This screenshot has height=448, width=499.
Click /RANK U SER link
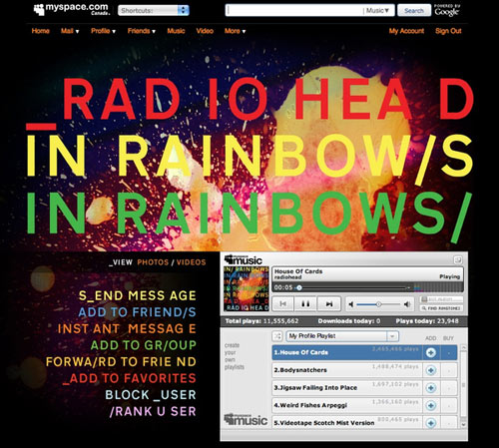point(153,412)
